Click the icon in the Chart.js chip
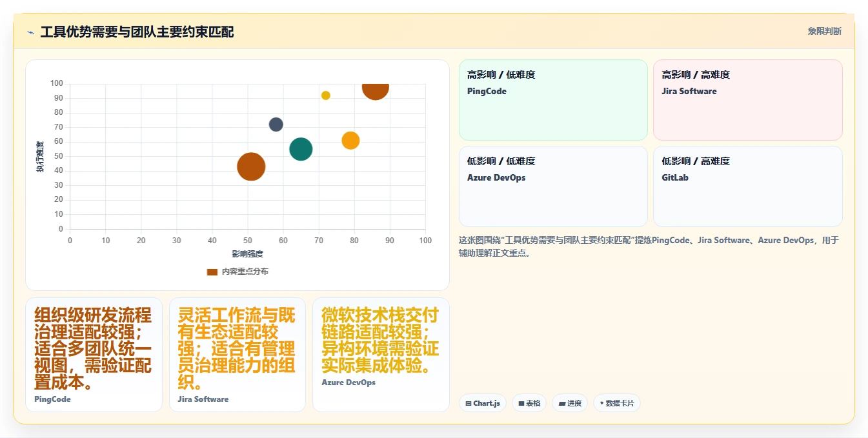868x438 pixels. point(469,404)
